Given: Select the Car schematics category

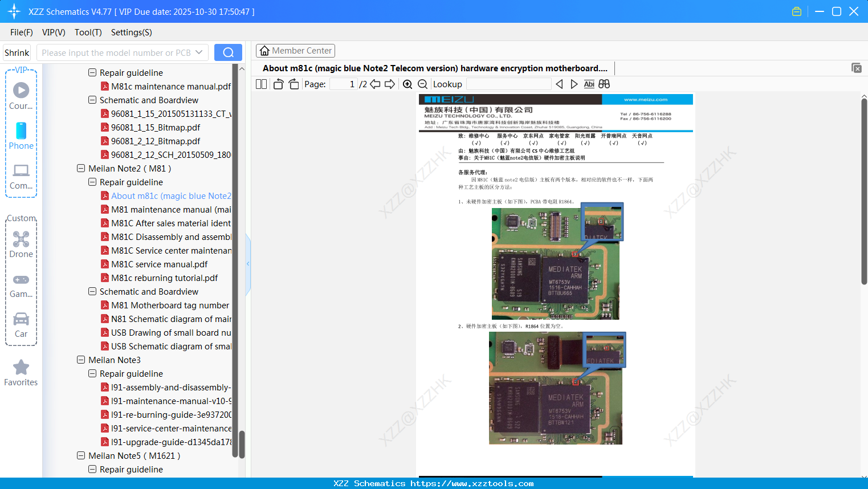Looking at the screenshot, I should 21,319.
